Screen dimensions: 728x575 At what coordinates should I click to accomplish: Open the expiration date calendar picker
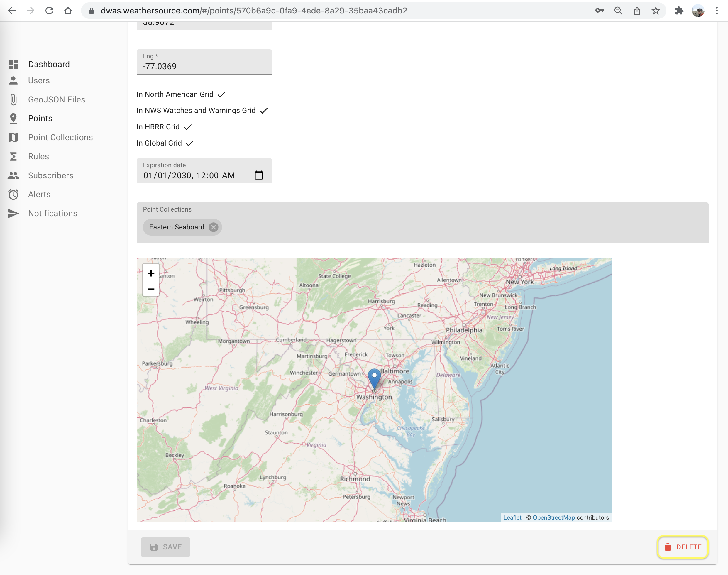tap(259, 175)
